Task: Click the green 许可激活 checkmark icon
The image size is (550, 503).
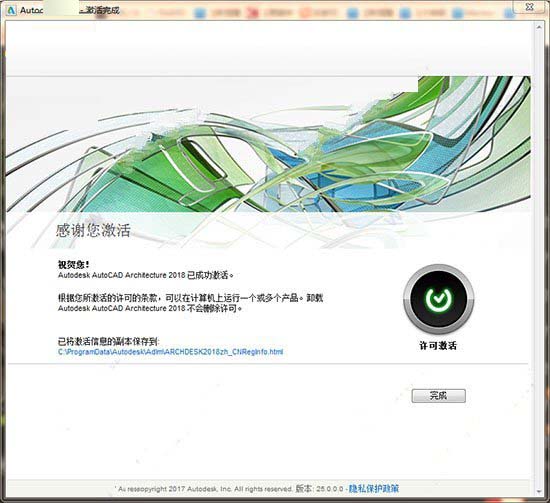Action: (438, 299)
